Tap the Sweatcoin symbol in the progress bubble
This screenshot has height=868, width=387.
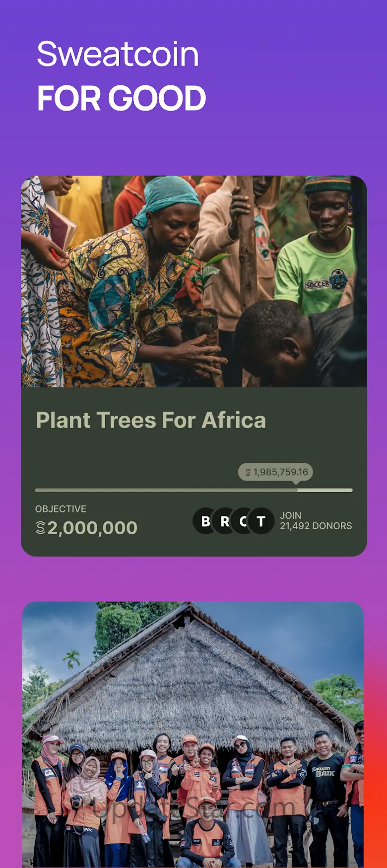[248, 472]
